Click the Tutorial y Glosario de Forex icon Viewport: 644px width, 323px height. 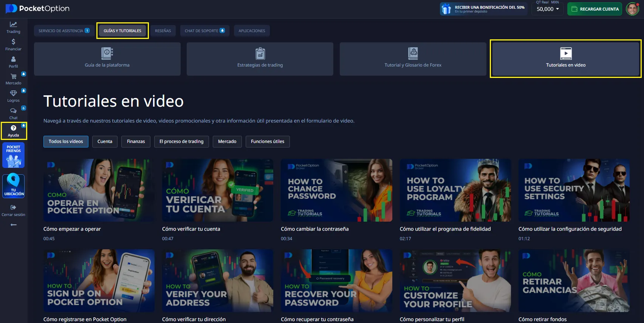413,53
